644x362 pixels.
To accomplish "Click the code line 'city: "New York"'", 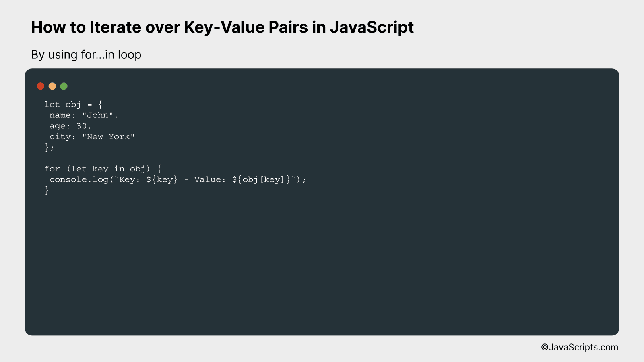I will click(x=92, y=137).
